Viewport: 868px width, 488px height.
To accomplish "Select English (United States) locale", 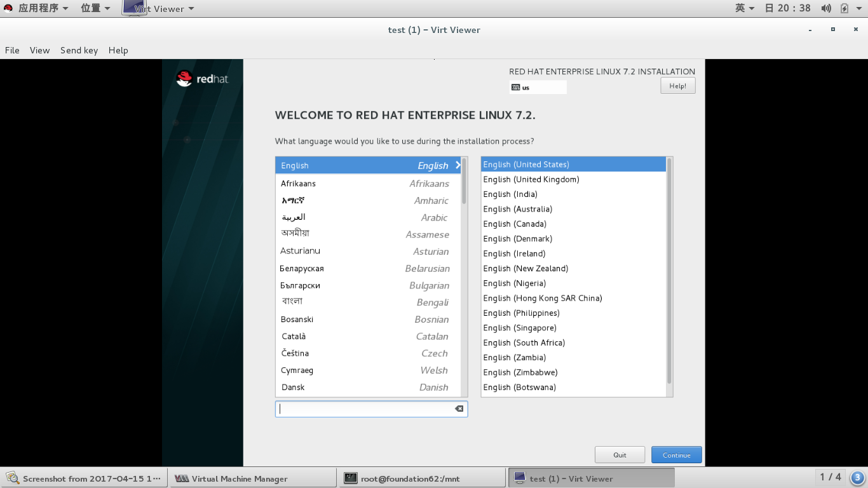I will [x=574, y=165].
